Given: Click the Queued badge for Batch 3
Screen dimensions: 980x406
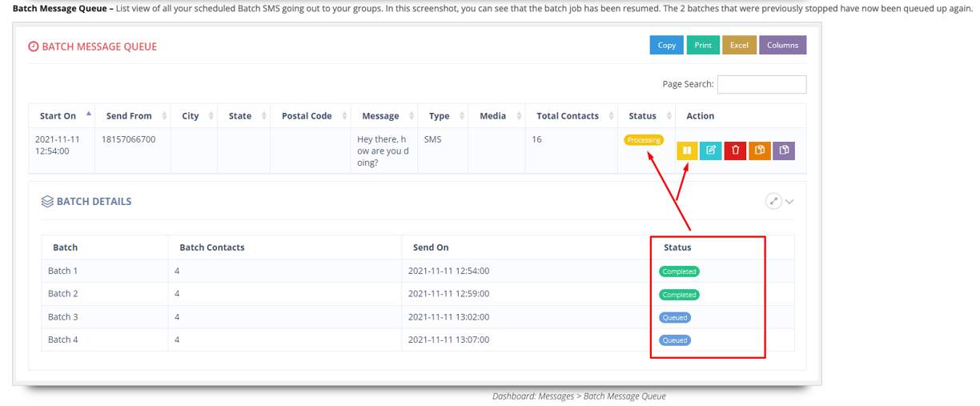Looking at the screenshot, I should 675,317.
